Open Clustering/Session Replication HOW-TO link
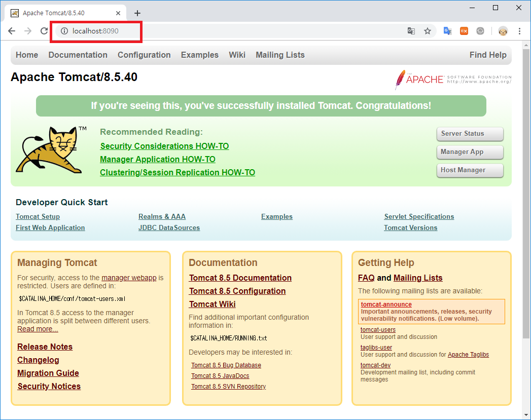This screenshot has width=531, height=420. click(x=178, y=172)
